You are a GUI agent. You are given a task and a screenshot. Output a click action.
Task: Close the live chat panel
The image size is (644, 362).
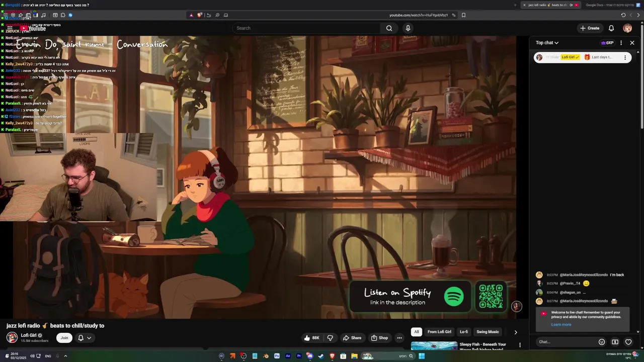[x=632, y=43]
